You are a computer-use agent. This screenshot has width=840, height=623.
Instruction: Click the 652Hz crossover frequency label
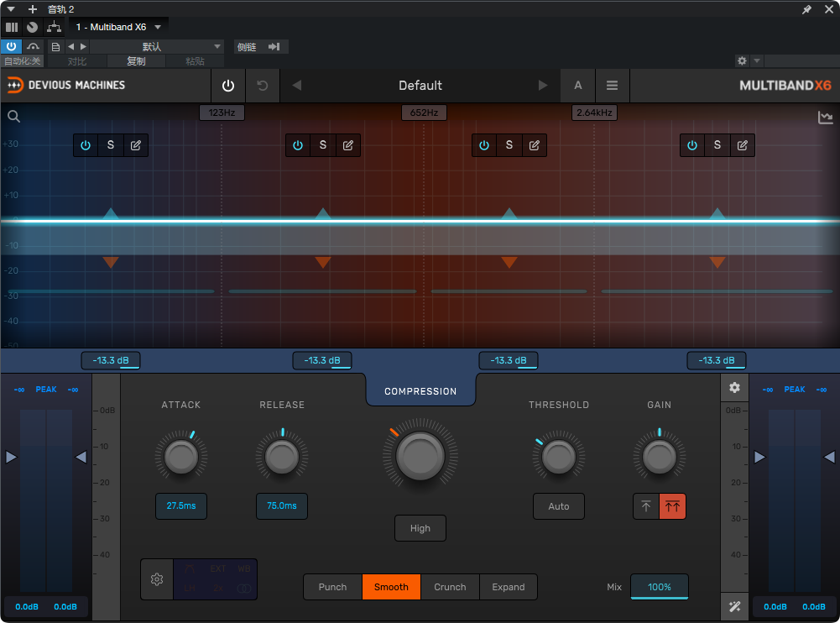tap(424, 113)
